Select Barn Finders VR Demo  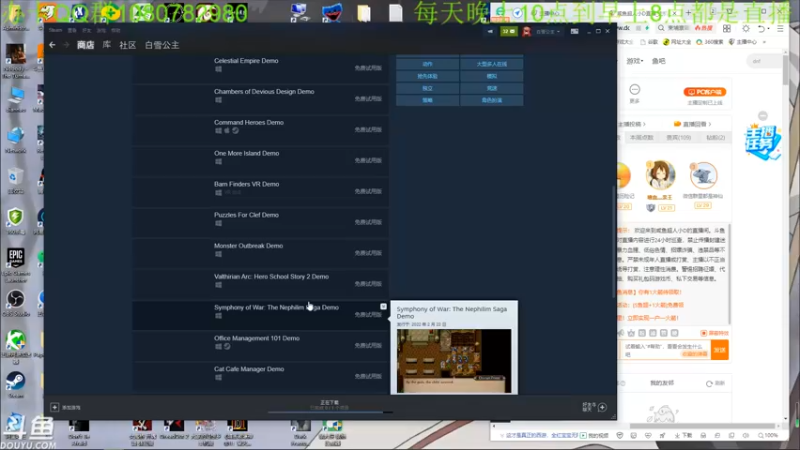[x=246, y=184]
